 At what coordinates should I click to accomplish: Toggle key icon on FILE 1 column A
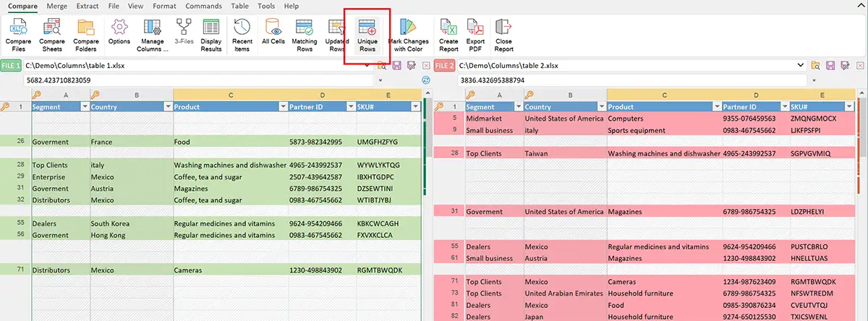37,95
